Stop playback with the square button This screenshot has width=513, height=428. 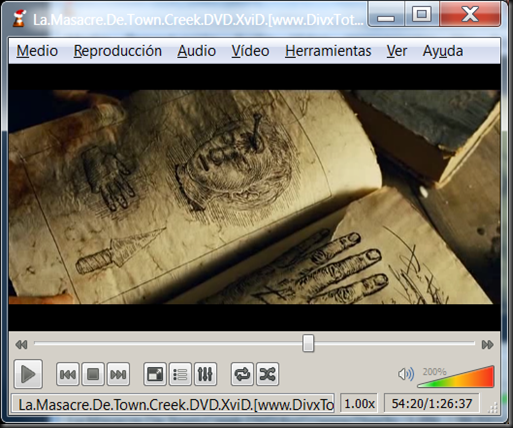pos(93,374)
